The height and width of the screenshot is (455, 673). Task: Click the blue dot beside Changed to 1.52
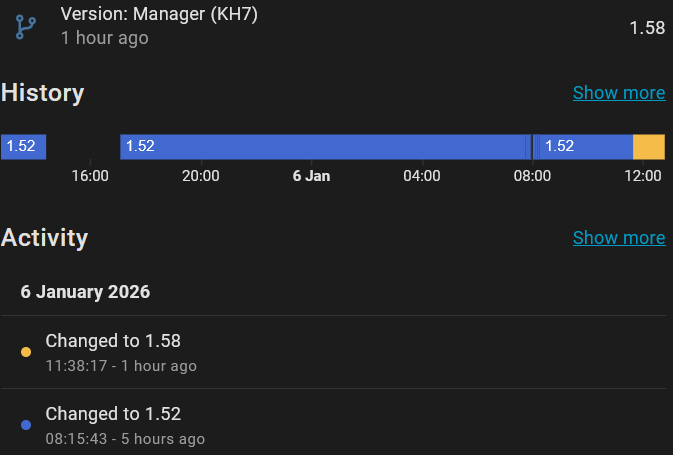click(26, 425)
